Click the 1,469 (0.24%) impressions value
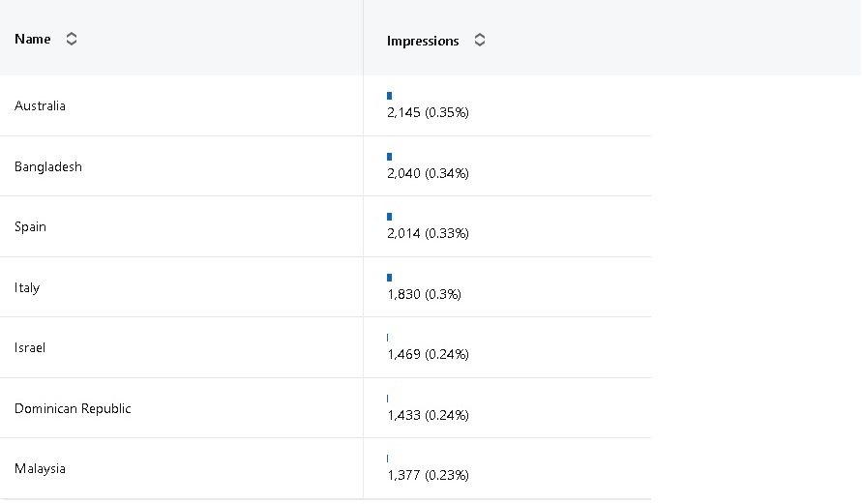 (428, 354)
